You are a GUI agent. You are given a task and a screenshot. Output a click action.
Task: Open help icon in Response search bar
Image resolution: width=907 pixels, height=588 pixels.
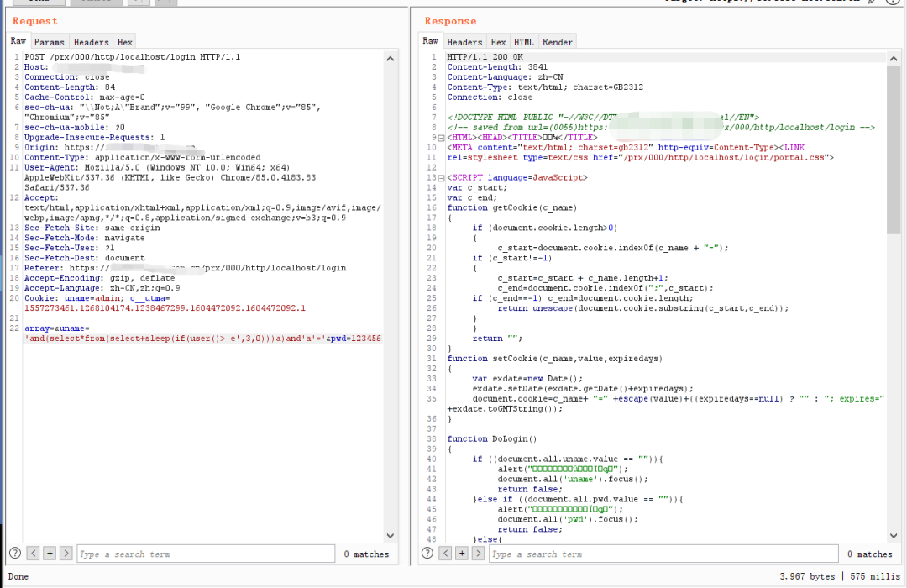427,554
